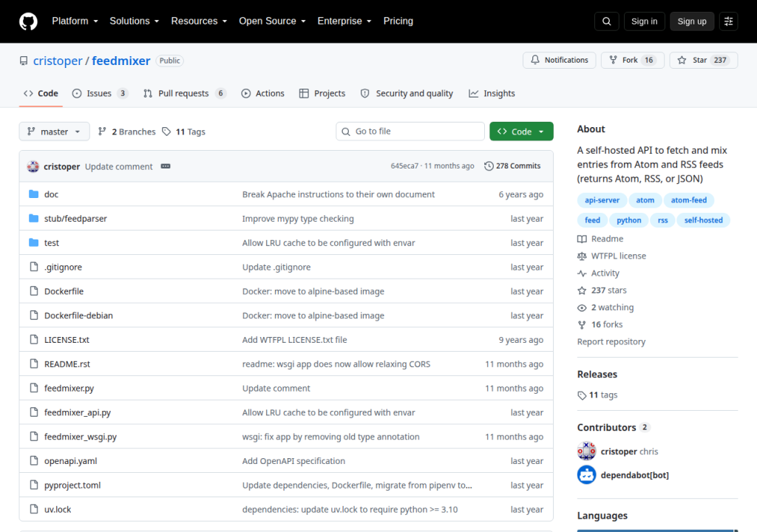This screenshot has height=532, width=757.
Task: Click the scale icon beside WTFPL license
Action: point(582,256)
